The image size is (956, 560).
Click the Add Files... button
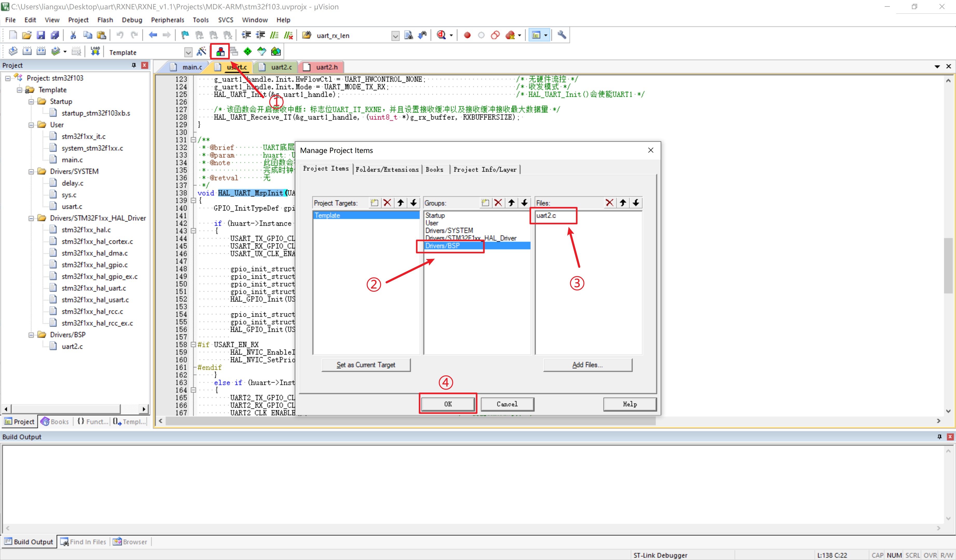pos(587,365)
